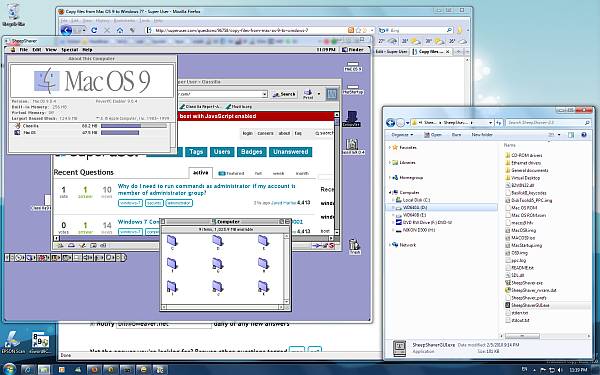Screen dimensions: 600x375
Task: Switch to the featured questions tab
Action: tap(231, 173)
